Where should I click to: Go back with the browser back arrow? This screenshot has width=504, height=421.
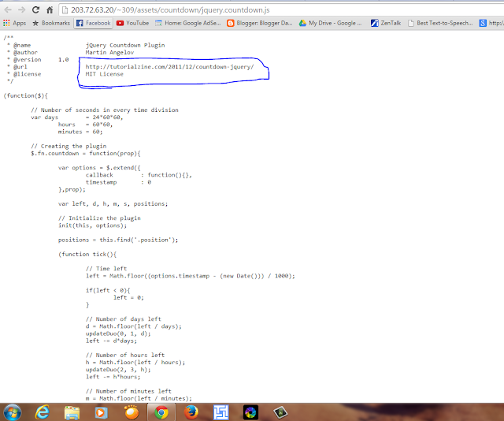coord(8,10)
